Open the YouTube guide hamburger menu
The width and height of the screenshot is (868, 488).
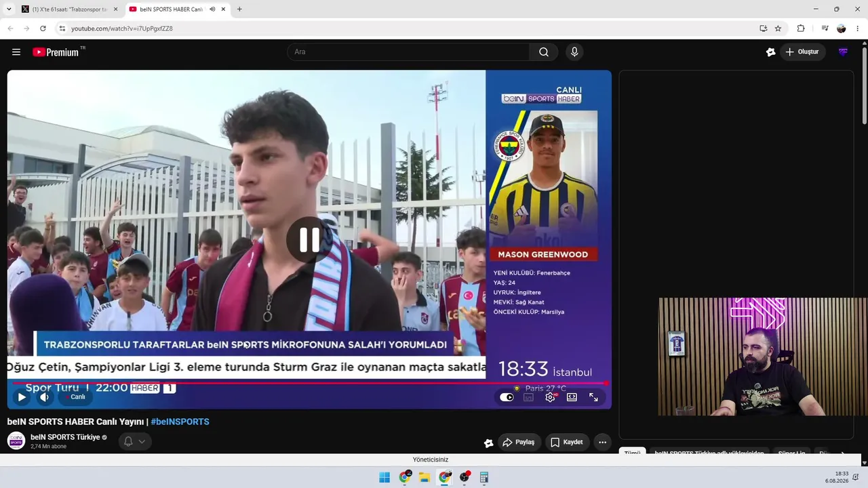point(16,52)
